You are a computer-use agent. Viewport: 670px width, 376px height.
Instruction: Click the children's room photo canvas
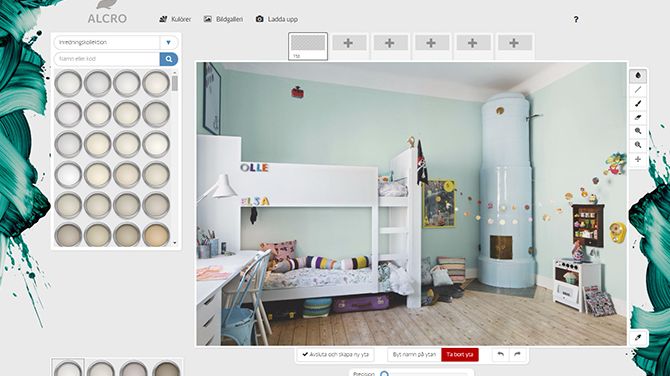(x=411, y=204)
